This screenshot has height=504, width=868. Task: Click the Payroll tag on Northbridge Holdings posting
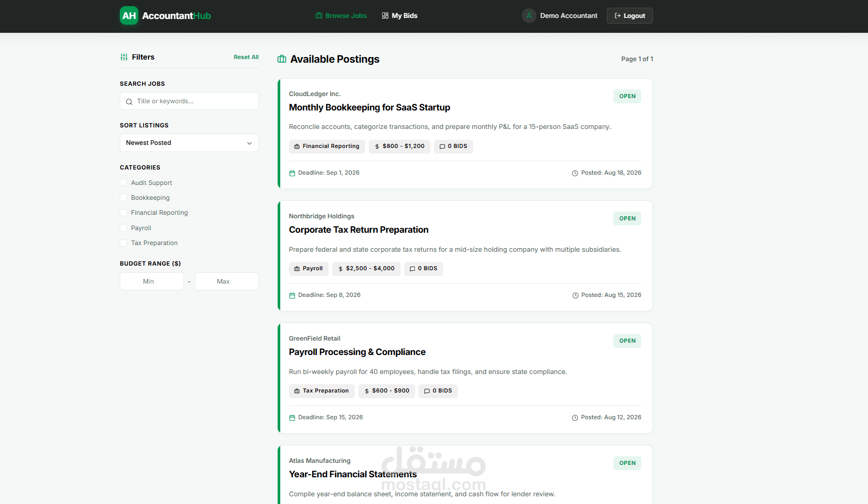click(309, 269)
